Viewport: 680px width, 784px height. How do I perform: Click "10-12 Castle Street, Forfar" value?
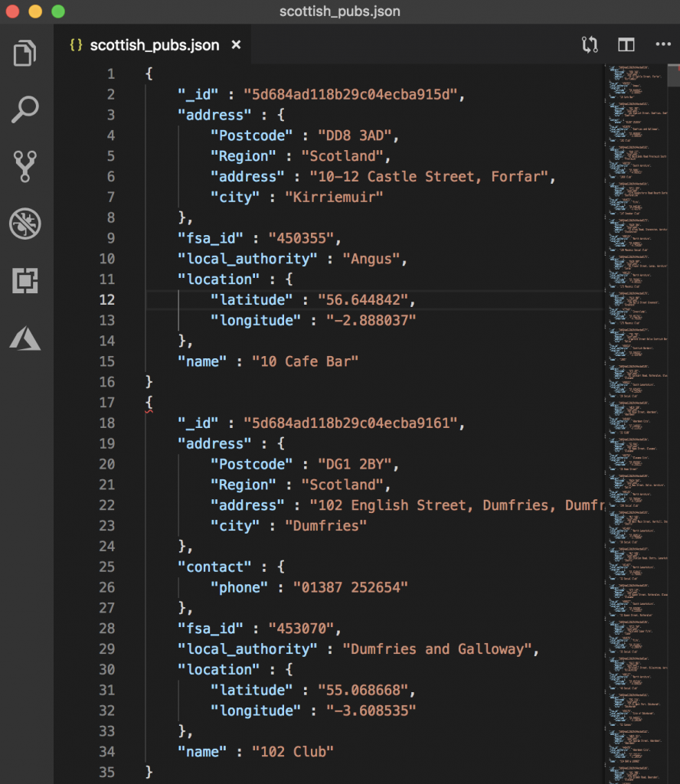tap(429, 177)
